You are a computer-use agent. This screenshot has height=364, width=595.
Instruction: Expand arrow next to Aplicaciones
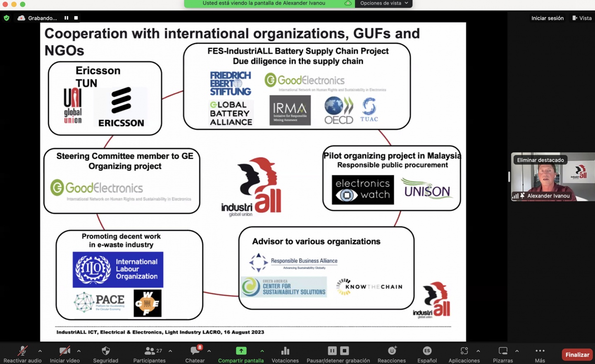[478, 351]
